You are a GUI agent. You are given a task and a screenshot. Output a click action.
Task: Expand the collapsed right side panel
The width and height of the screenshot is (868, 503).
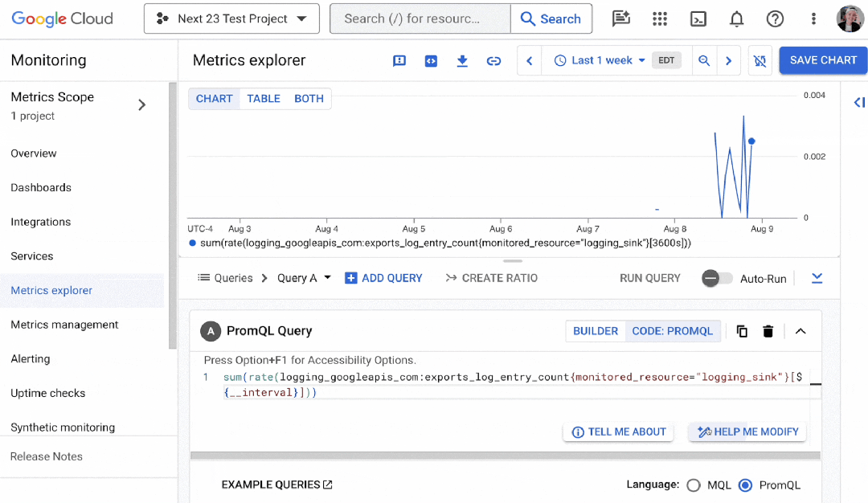(x=859, y=102)
